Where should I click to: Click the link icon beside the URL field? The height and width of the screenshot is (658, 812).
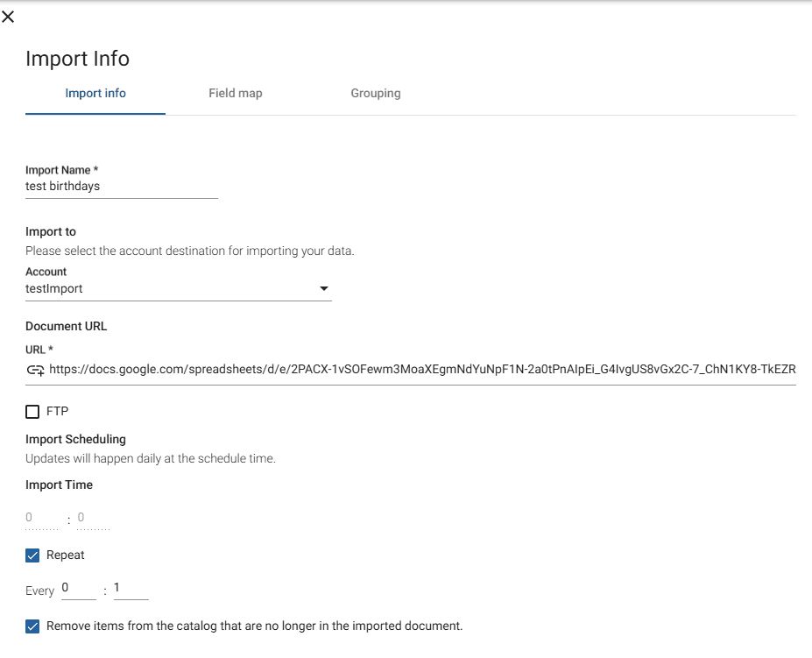[x=34, y=369]
